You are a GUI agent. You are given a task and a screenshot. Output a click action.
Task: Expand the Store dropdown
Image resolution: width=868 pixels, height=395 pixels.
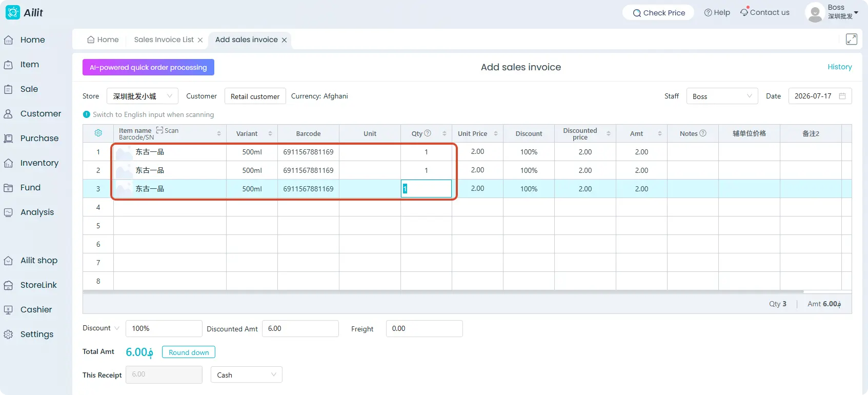[x=143, y=96]
